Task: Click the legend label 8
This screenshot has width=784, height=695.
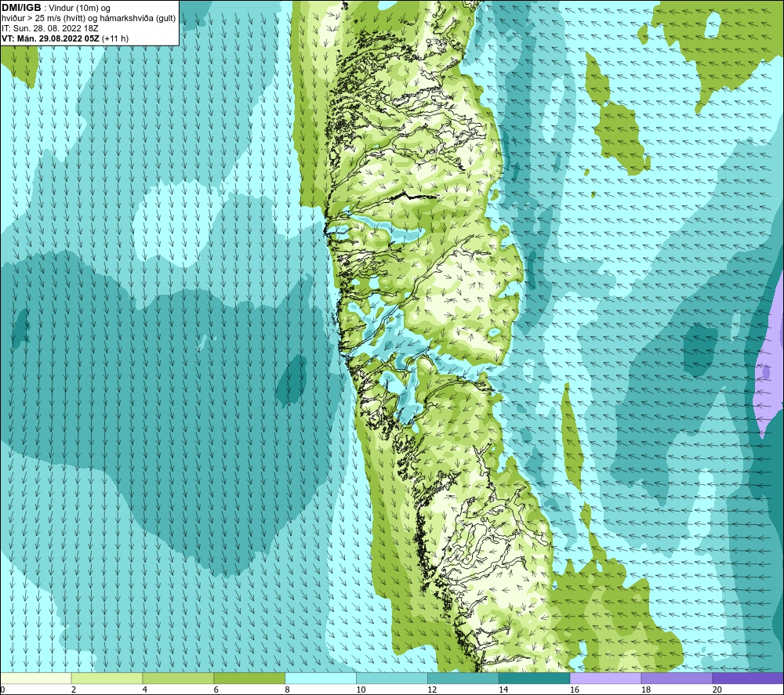Action: (x=288, y=690)
